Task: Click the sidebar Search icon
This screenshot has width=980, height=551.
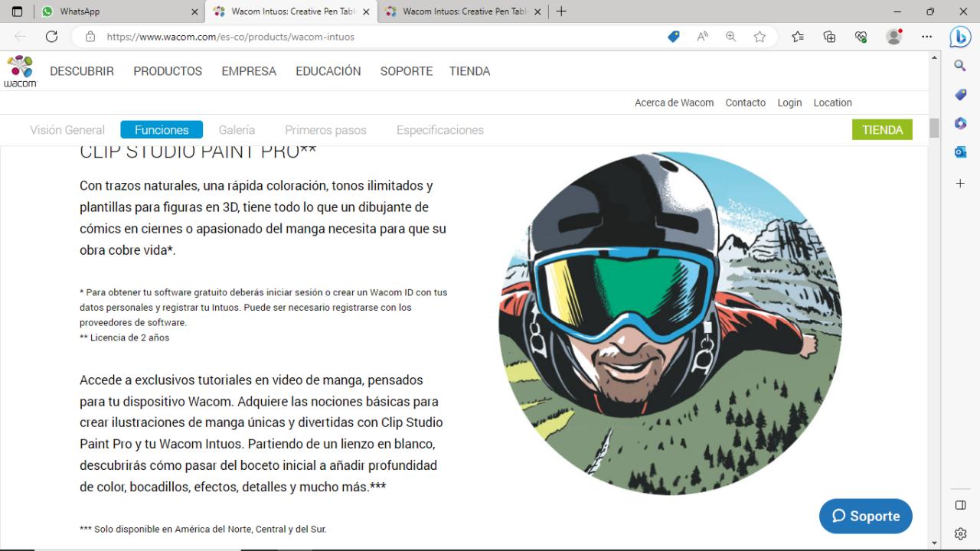Action: click(x=960, y=66)
